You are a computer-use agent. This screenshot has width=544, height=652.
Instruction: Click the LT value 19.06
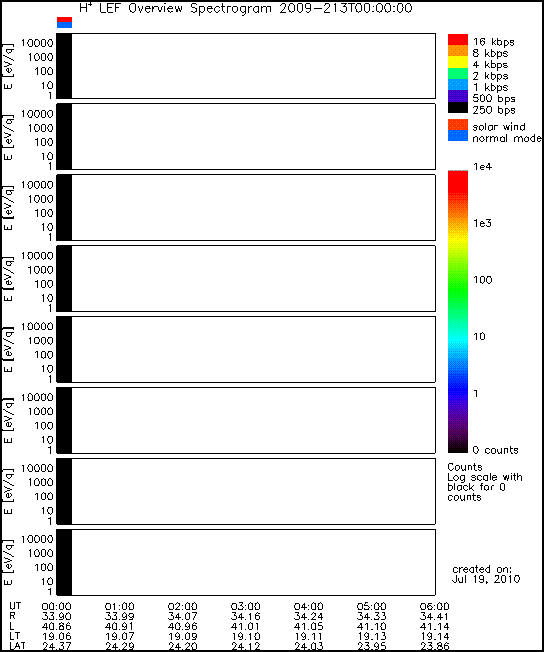point(57,637)
